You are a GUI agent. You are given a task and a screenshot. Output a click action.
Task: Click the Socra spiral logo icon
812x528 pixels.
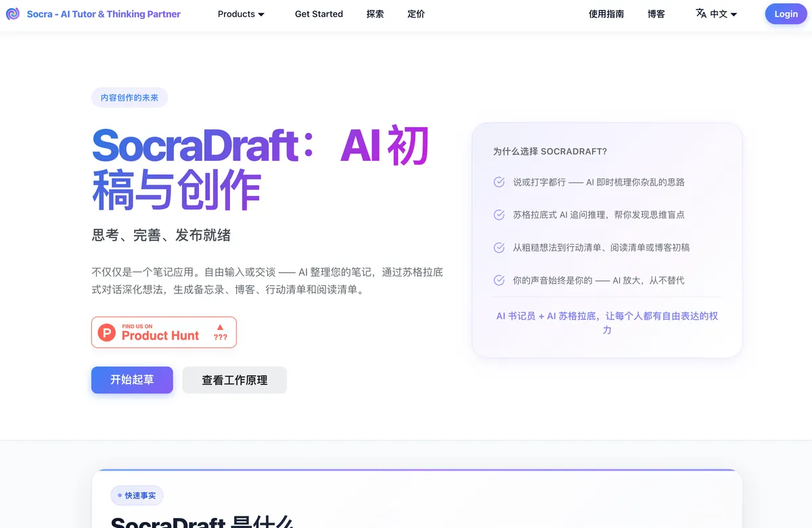click(x=13, y=14)
